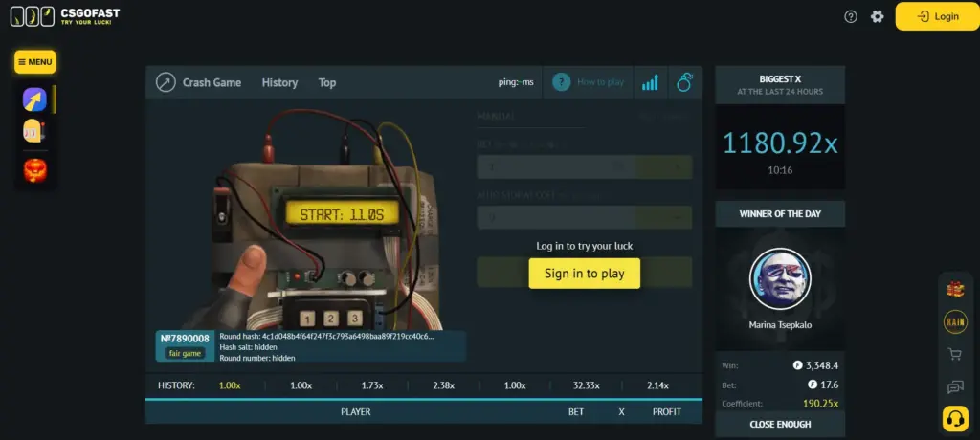Click the ping ms indicator
Image resolution: width=980 pixels, height=440 pixels.
pos(516,82)
